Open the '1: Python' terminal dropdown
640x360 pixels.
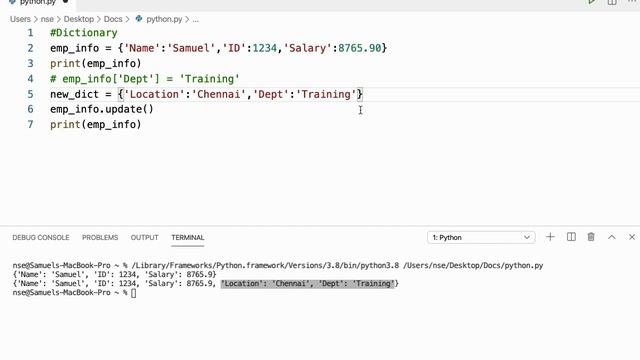coord(481,238)
